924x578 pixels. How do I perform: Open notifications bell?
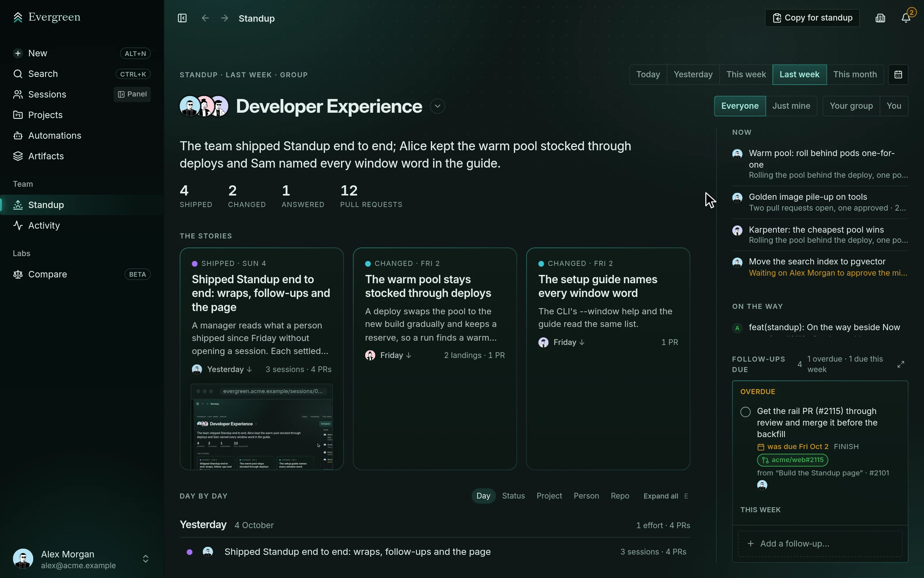(906, 18)
